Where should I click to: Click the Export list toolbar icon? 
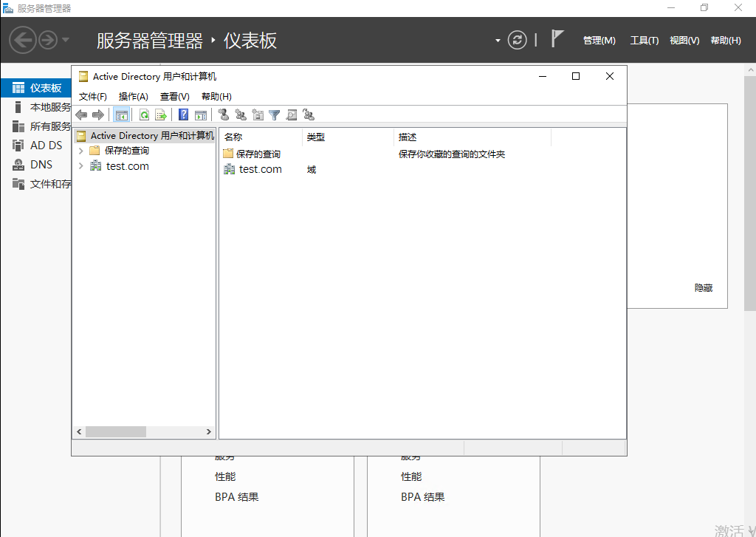pos(161,114)
